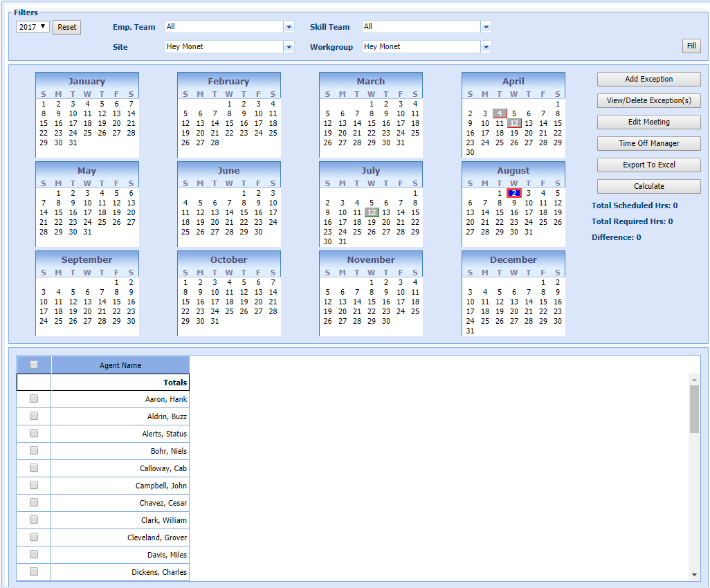The width and height of the screenshot is (710, 588).
Task: Open View/Delete Exception(s)
Action: click(x=648, y=101)
